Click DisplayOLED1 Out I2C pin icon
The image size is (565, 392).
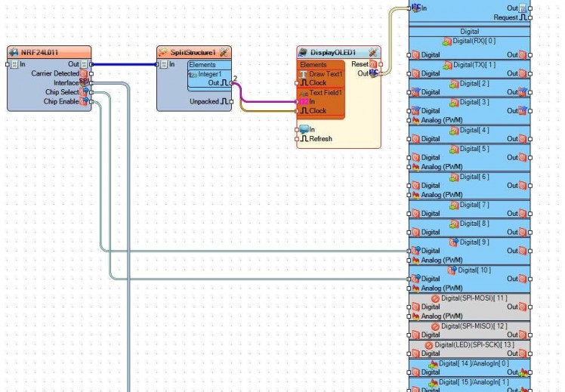374,73
